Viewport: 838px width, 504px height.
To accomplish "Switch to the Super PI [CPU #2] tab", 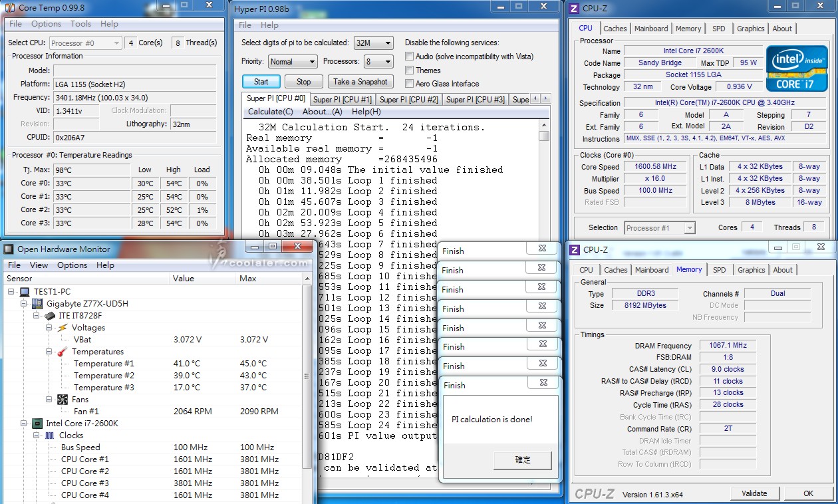I will pos(409,100).
